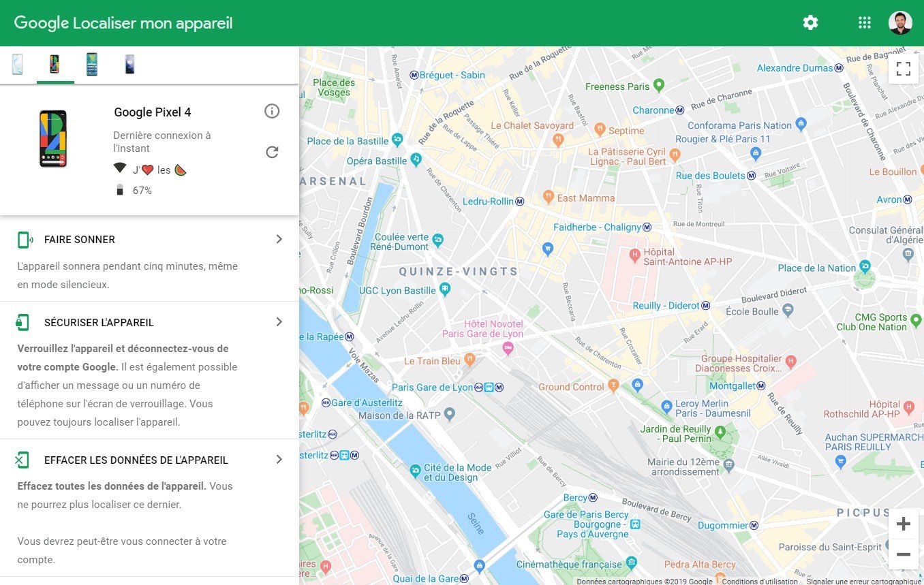The height and width of the screenshot is (585, 924).
Task: Select Charonne metro station marker
Action: click(679, 110)
